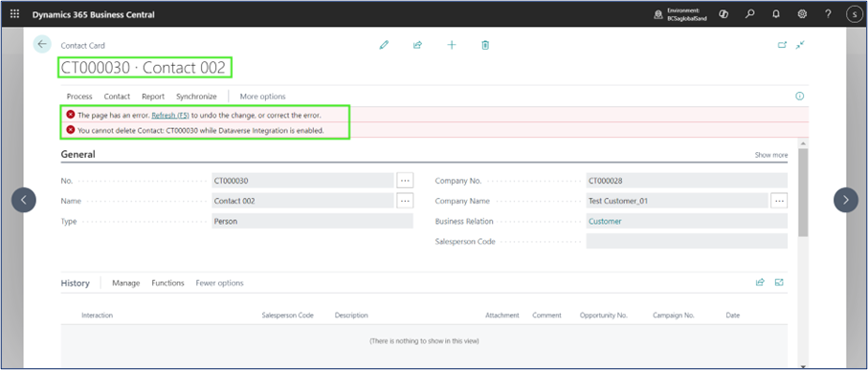
Task: Click the History Salesperson Code column header
Action: coord(287,316)
